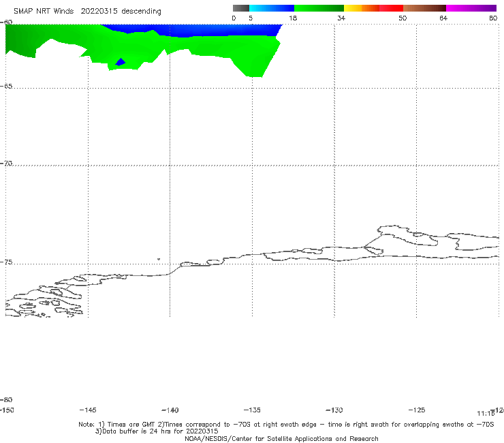Screen dimensions: 504x443
Task: Click the cyan-blue segment of the color bar
Action: point(272,8)
